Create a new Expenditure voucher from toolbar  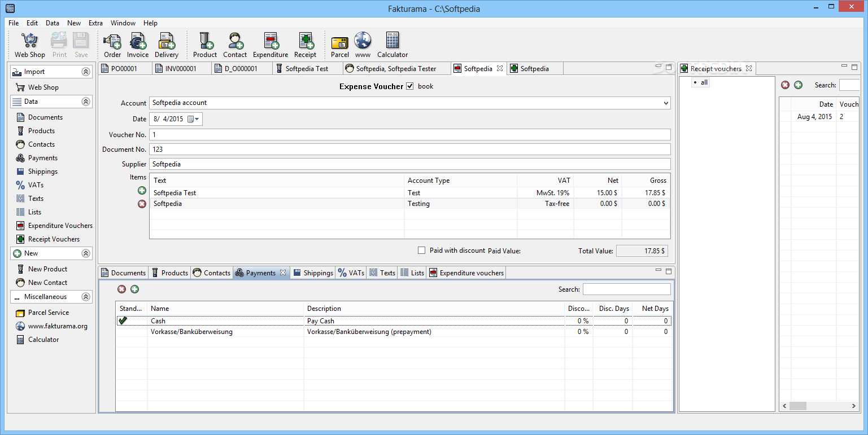click(271, 45)
